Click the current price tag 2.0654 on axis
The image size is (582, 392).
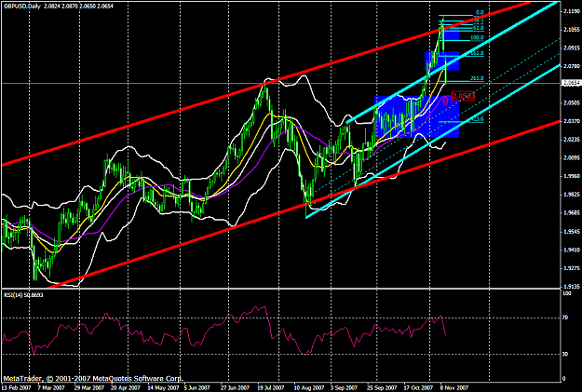571,83
